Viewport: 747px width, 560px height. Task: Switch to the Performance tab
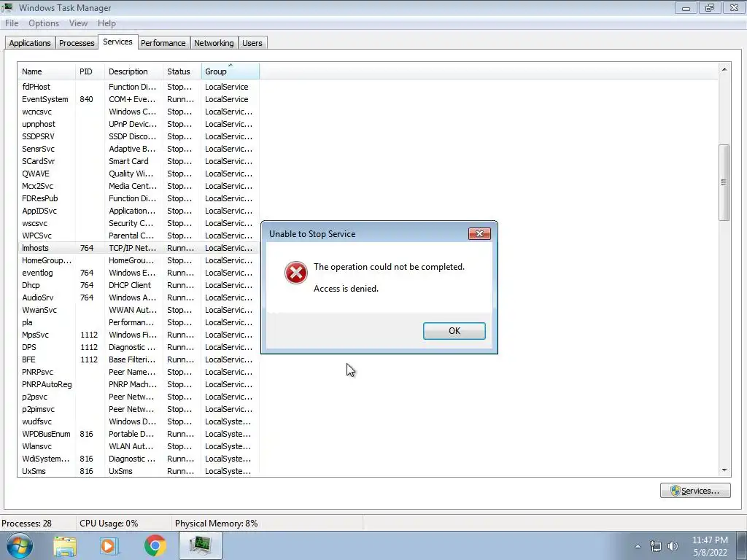pyautogui.click(x=163, y=43)
